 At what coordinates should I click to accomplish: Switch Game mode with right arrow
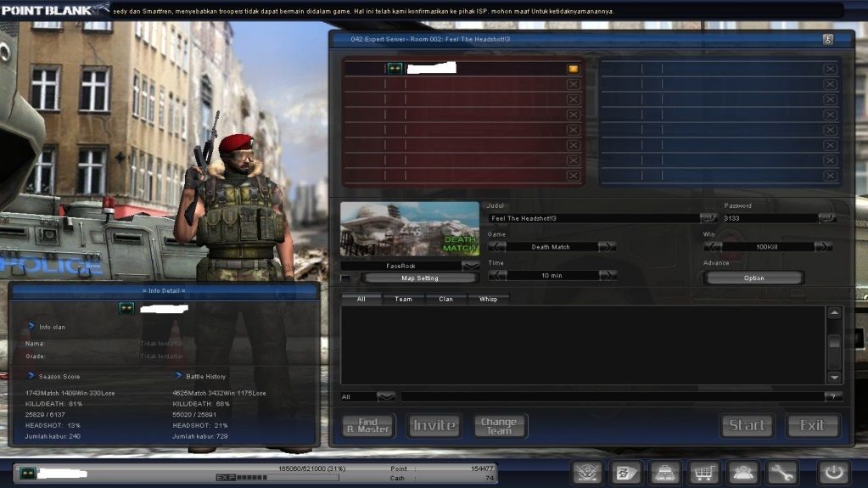[607, 246]
